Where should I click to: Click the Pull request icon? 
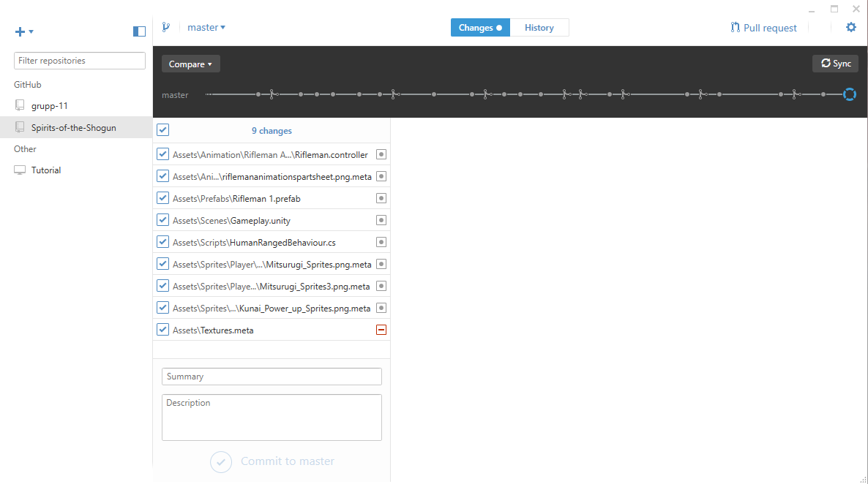[x=734, y=27]
